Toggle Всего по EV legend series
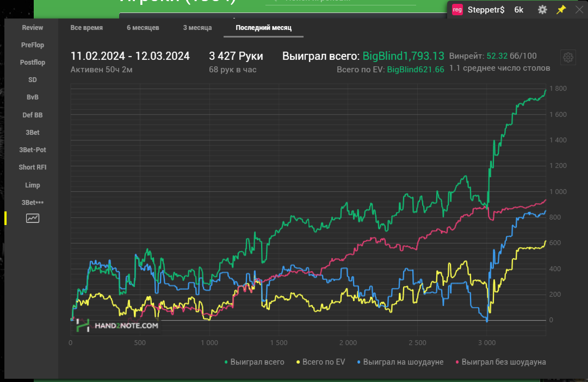 coord(320,362)
